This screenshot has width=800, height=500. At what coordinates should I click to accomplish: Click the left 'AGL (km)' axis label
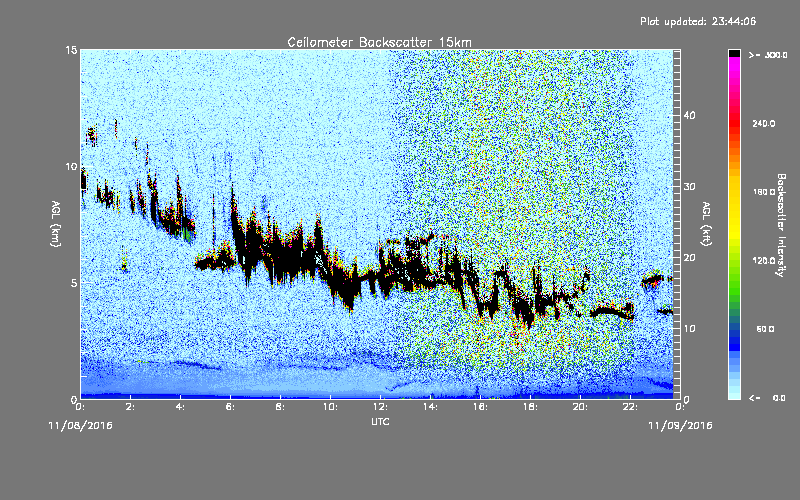pyautogui.click(x=55, y=223)
